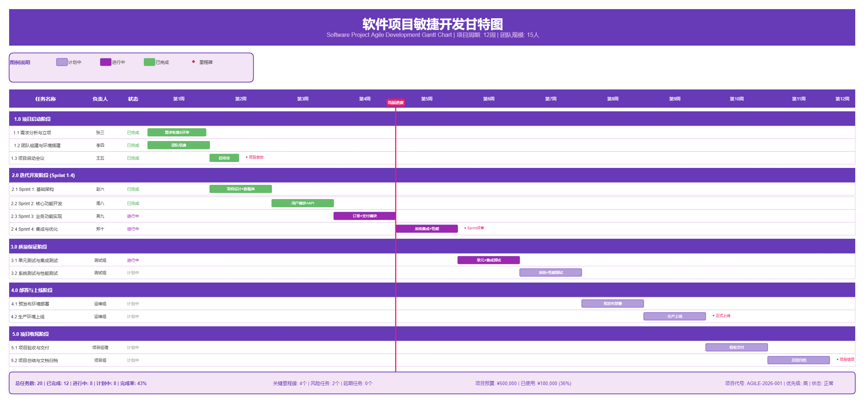Click the red 里程碑 diamond legend icon
Screen dimensions: 868x403
193,62
